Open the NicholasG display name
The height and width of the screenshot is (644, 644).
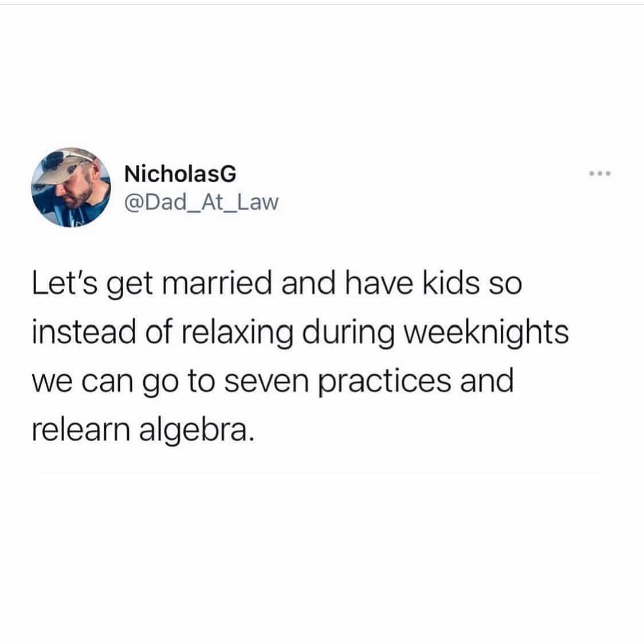180,174
